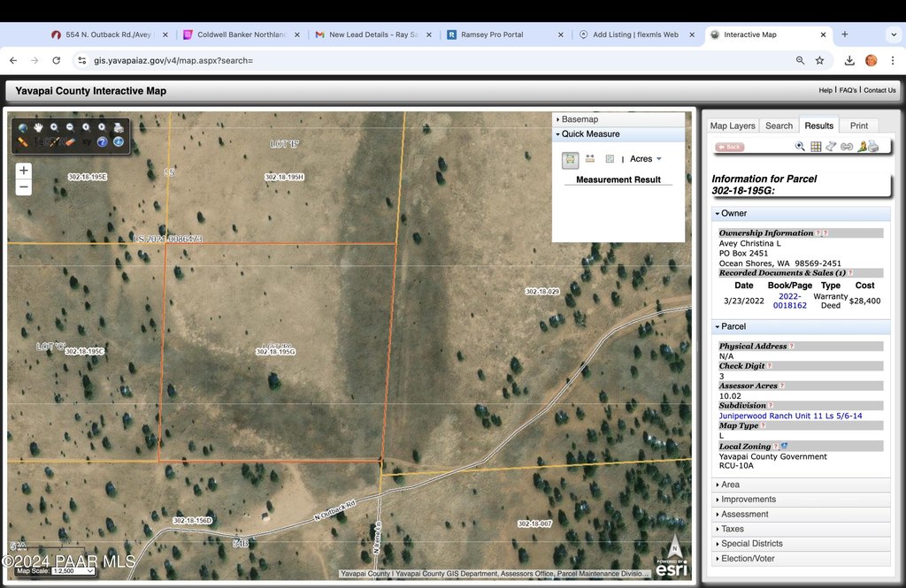Open the blue question-mark help tool
This screenshot has height=588, width=906.
pos(103,141)
